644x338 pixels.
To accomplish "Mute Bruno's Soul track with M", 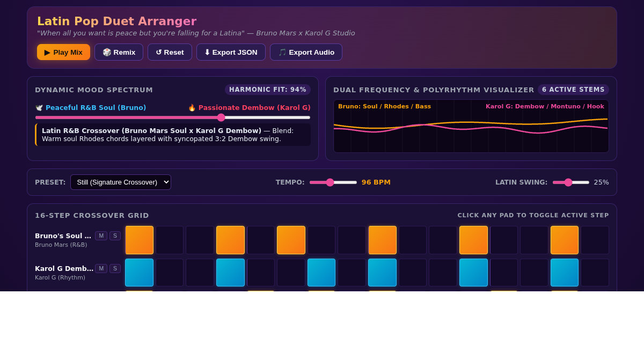I will tap(101, 236).
